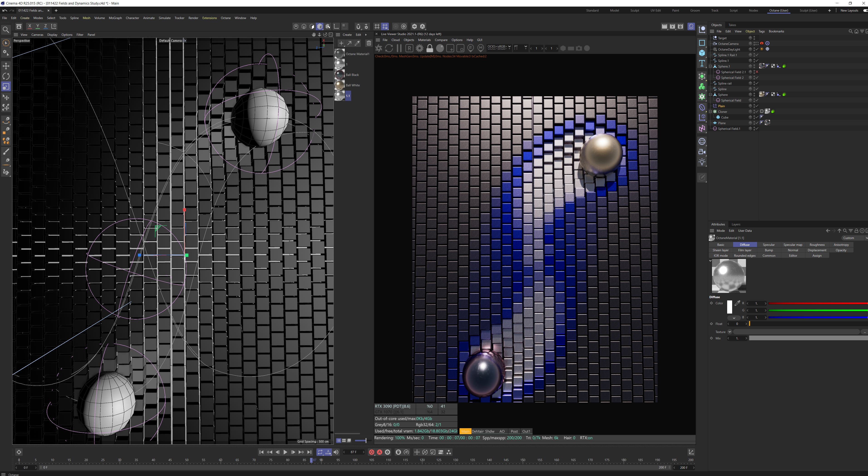Click Octane settings gear in Live Viewer
868x476 pixels.
pos(420,48)
